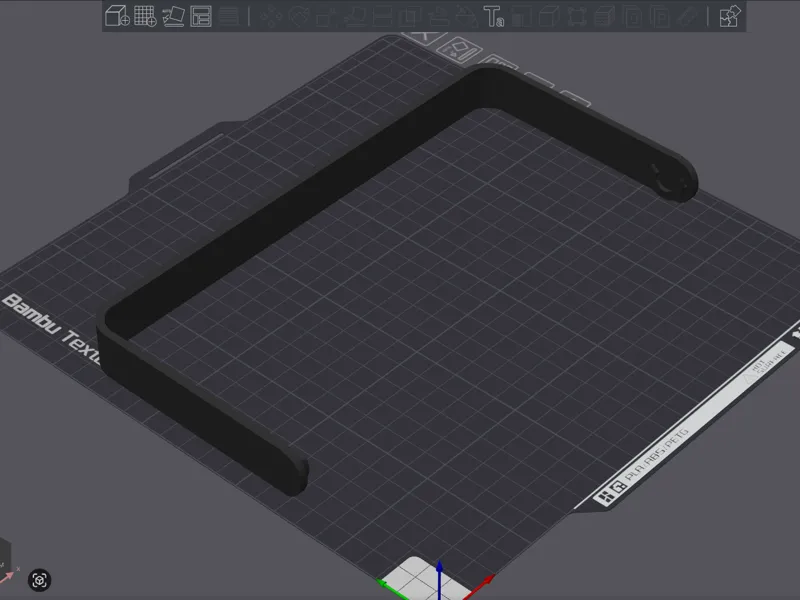
Task: Click the Arrange all objects icon
Action: (x=201, y=16)
